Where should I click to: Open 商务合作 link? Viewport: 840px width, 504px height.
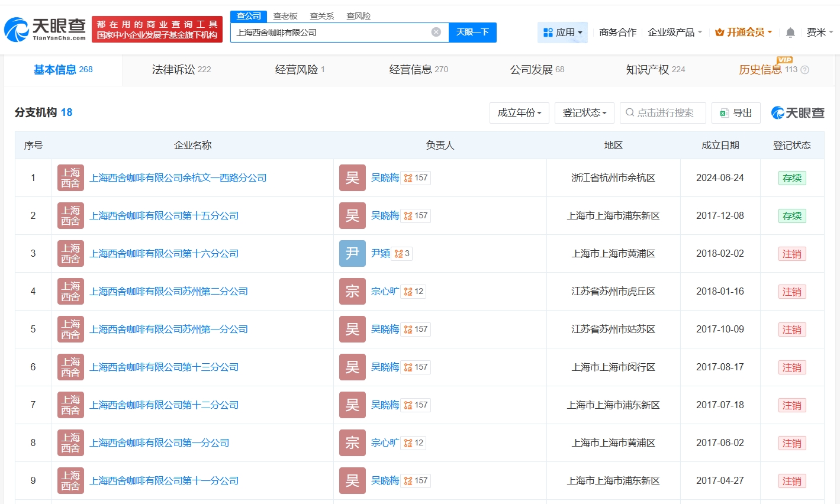pyautogui.click(x=617, y=33)
